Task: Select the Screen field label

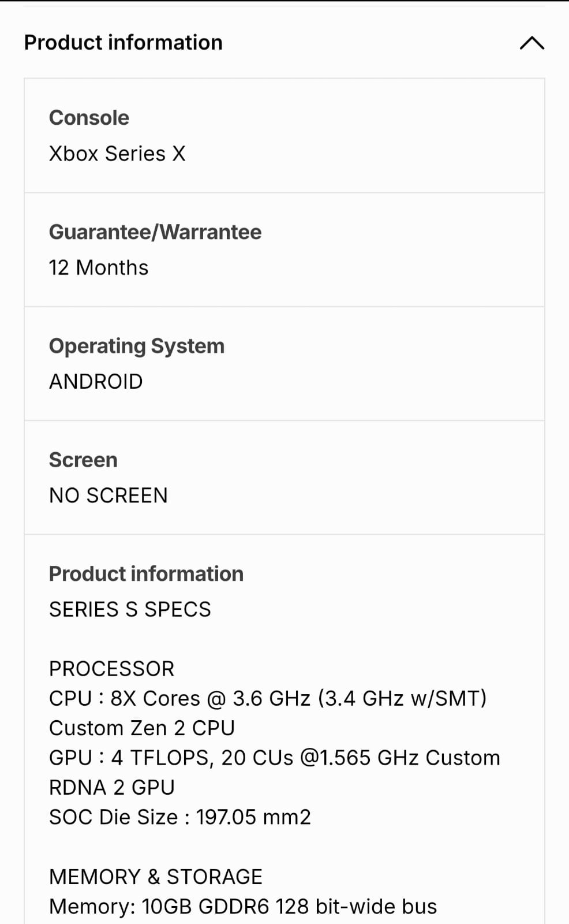Action: pos(83,460)
